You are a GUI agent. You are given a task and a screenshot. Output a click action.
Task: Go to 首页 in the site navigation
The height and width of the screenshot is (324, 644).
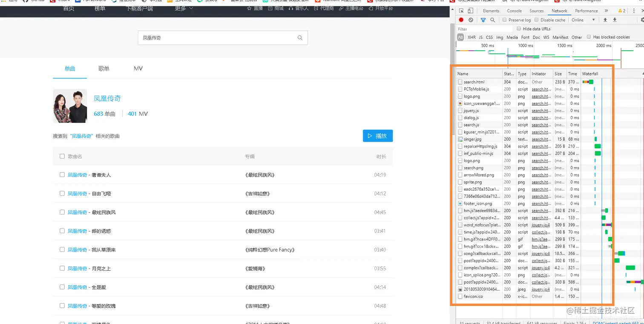pyautogui.click(x=69, y=8)
